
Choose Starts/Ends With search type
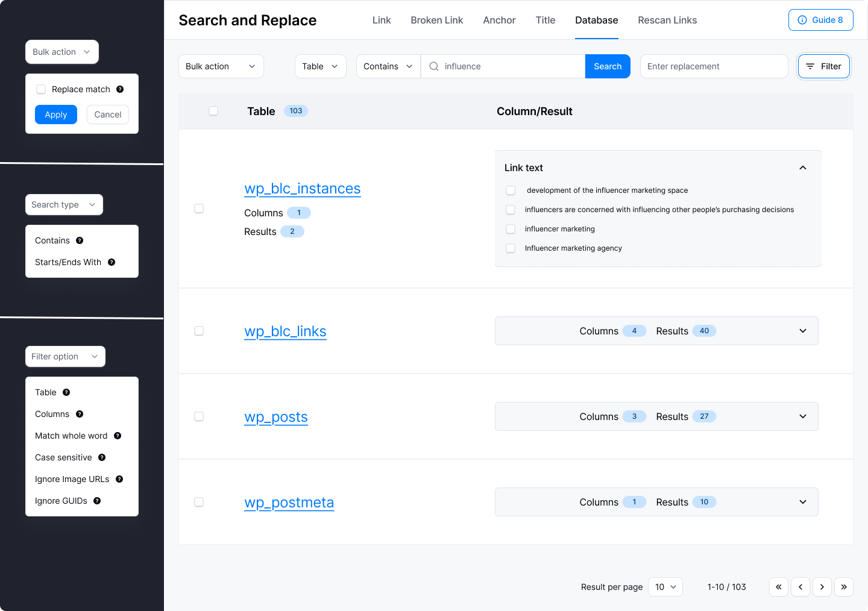pos(68,262)
